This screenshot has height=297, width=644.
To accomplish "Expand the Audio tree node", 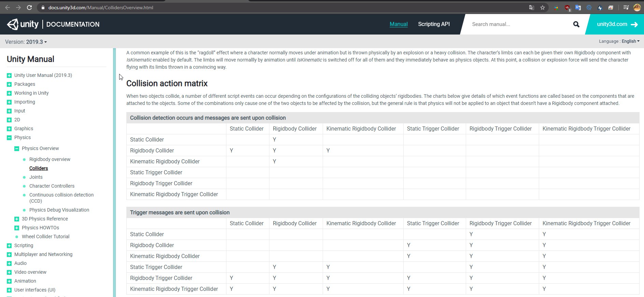I will 9,264.
